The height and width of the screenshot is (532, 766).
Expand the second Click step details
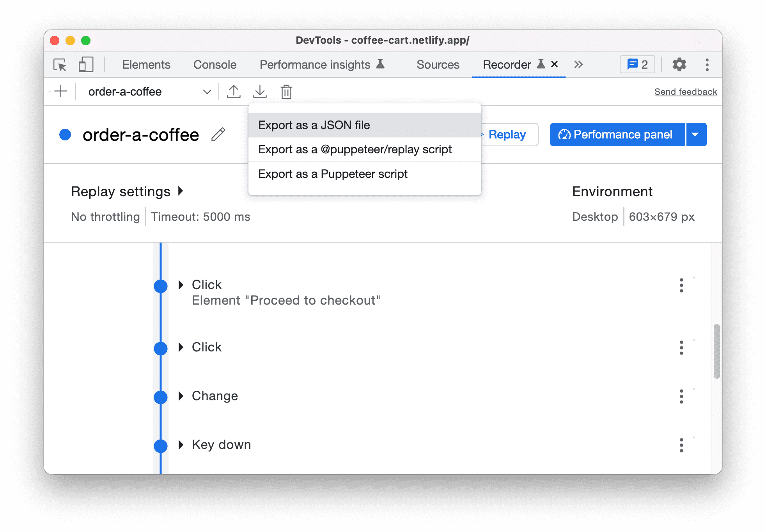click(x=183, y=347)
